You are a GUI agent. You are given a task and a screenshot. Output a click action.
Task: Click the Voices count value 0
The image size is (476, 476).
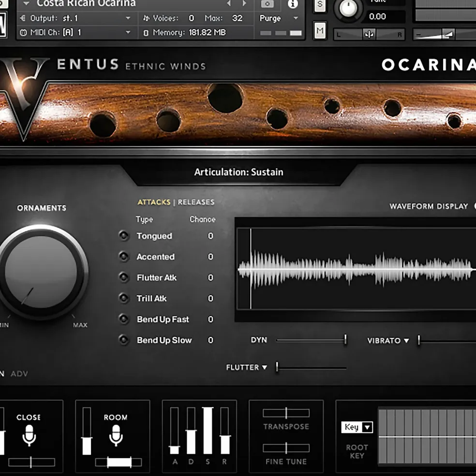pos(191,18)
